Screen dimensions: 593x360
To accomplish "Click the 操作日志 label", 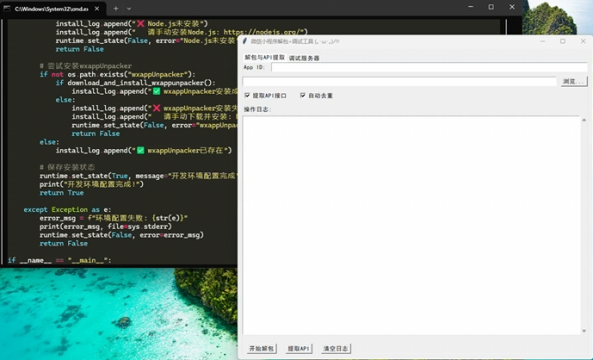I will click(258, 109).
